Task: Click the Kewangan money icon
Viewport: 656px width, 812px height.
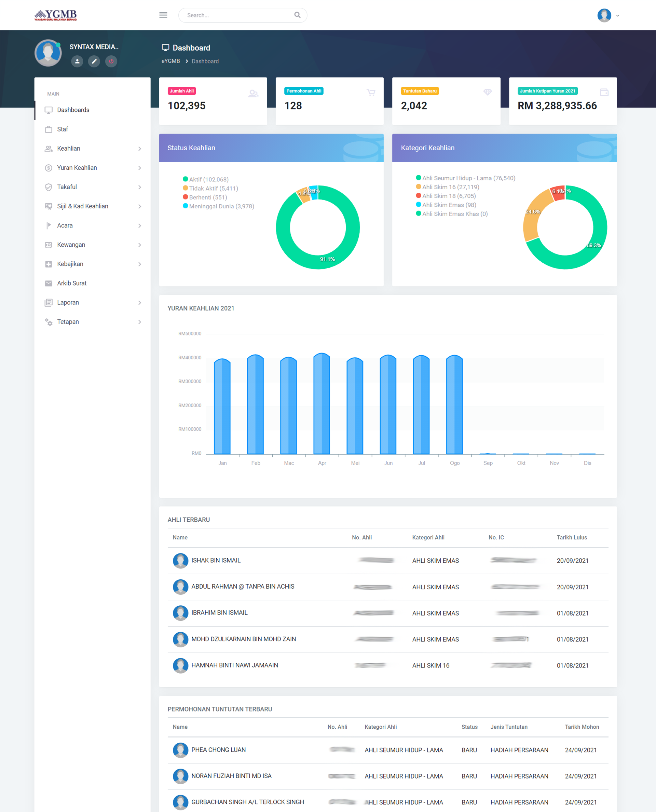Action: 49,245
